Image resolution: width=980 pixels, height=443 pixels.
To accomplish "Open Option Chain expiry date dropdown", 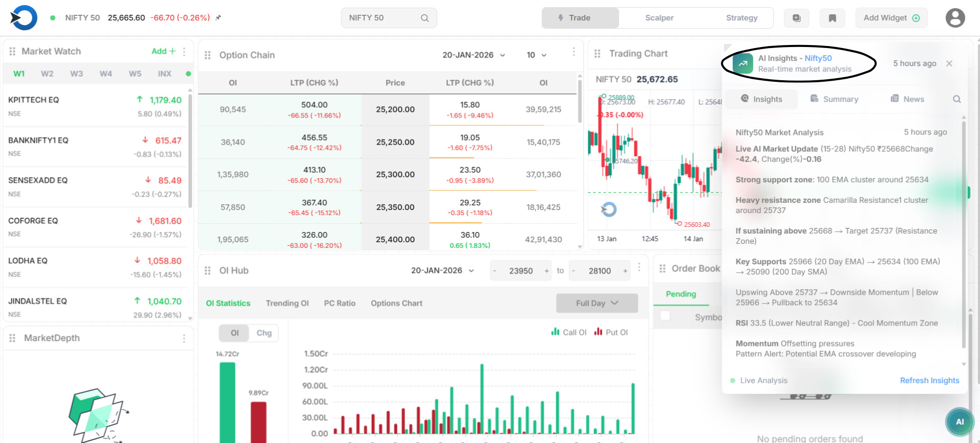I will tap(473, 55).
